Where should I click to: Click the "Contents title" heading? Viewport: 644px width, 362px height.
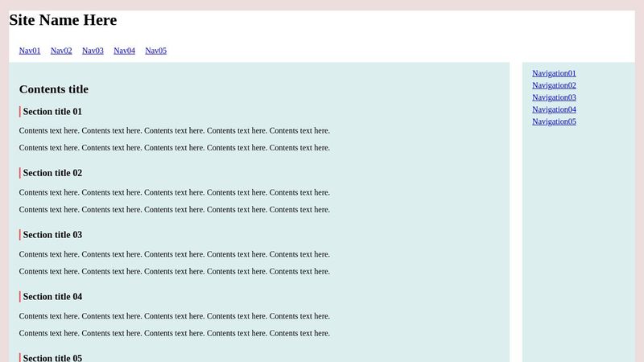tap(54, 89)
